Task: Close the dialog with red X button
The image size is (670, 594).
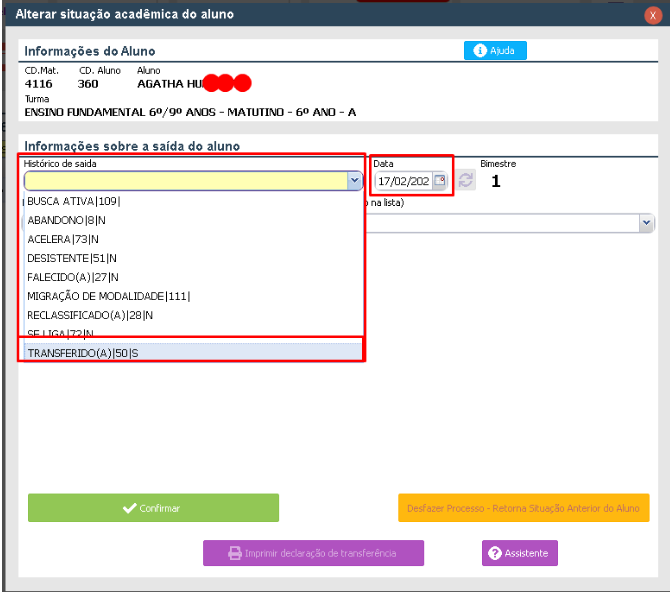Action: point(653,15)
